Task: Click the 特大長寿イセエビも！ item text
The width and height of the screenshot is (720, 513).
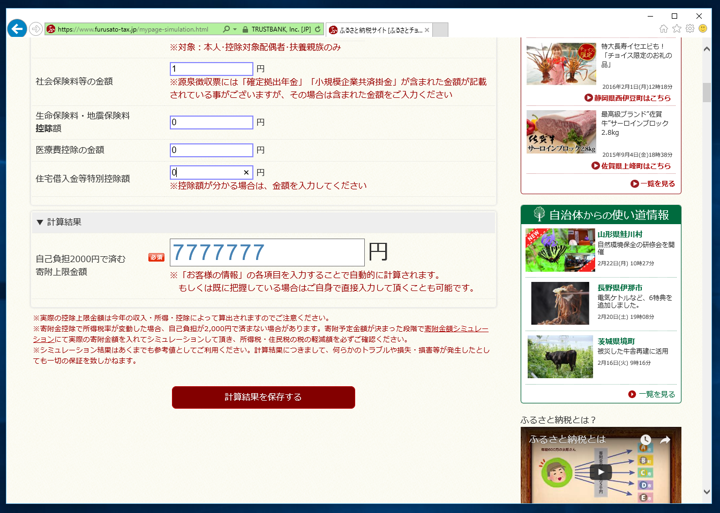Action: click(x=636, y=56)
